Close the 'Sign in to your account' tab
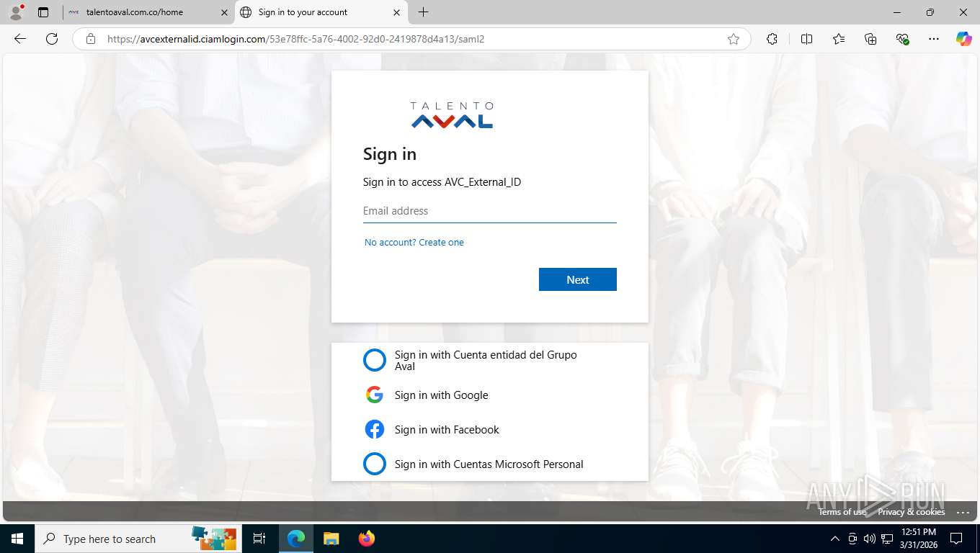The height and width of the screenshot is (553, 980). [396, 12]
